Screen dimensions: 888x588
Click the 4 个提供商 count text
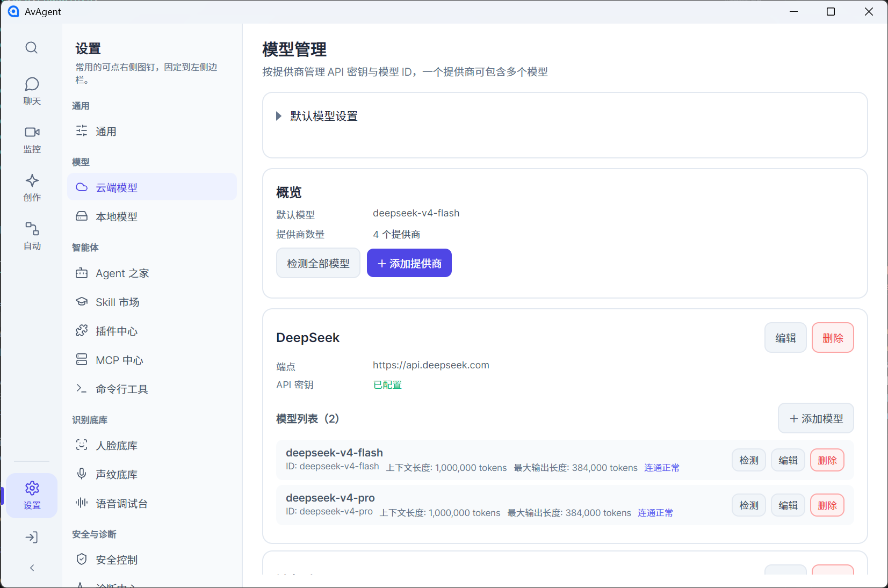[x=396, y=234]
